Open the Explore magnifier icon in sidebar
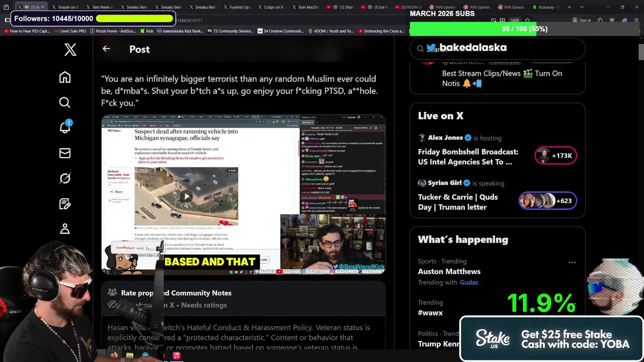This screenshot has width=644, height=362. coord(65,103)
